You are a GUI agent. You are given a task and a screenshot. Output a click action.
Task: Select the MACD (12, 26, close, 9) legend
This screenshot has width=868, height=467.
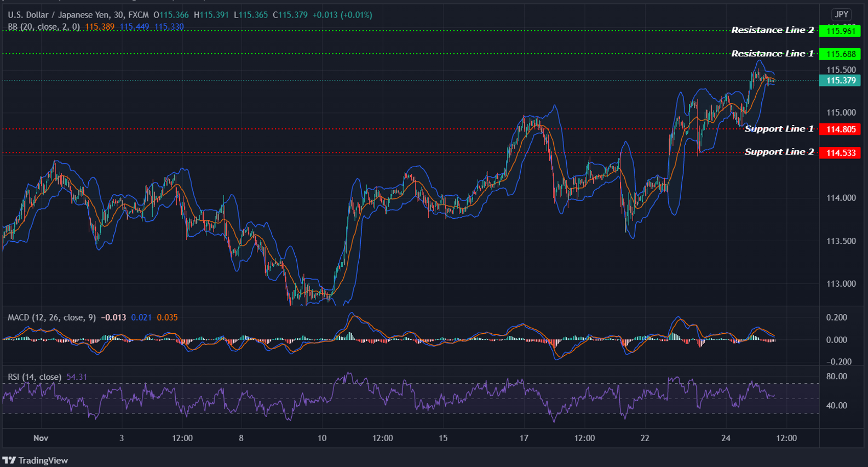pos(52,317)
